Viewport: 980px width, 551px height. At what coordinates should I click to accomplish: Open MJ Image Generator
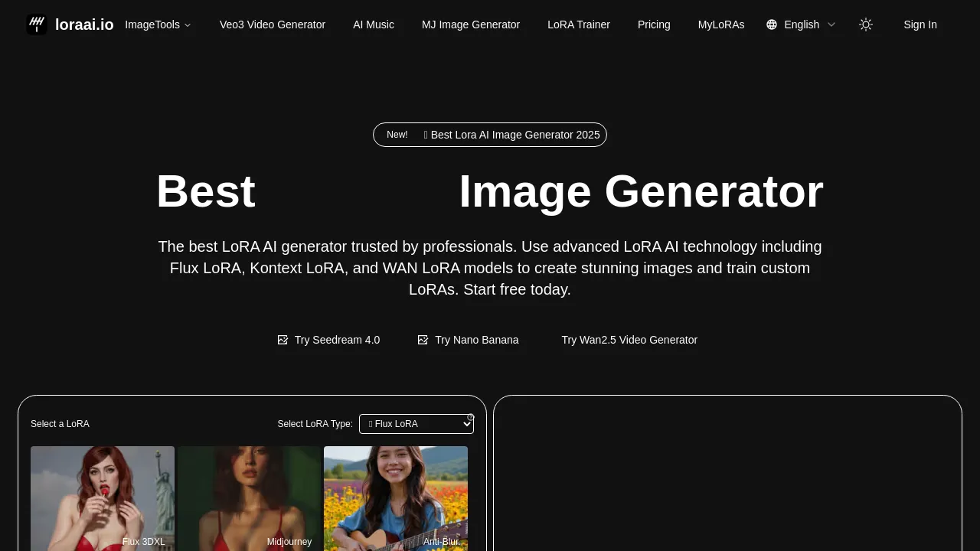tap(471, 24)
